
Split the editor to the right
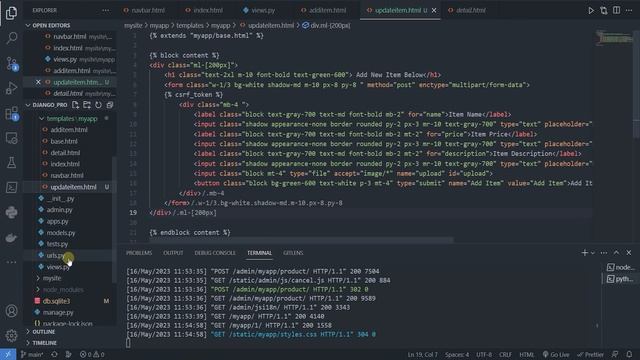[x=616, y=10]
